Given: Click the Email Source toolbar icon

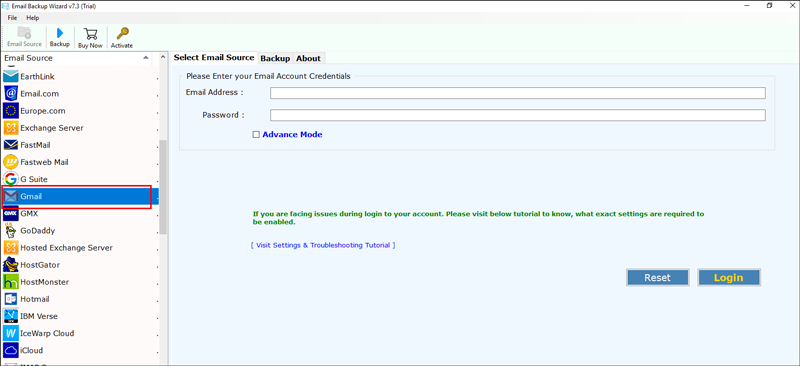Looking at the screenshot, I should coord(24,33).
